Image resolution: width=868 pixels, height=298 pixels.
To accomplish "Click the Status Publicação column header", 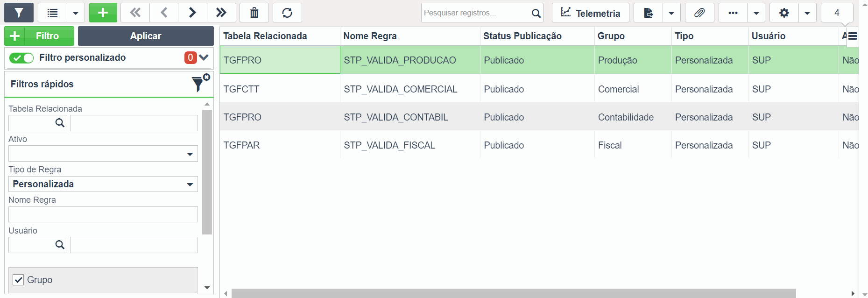I will (x=522, y=36).
